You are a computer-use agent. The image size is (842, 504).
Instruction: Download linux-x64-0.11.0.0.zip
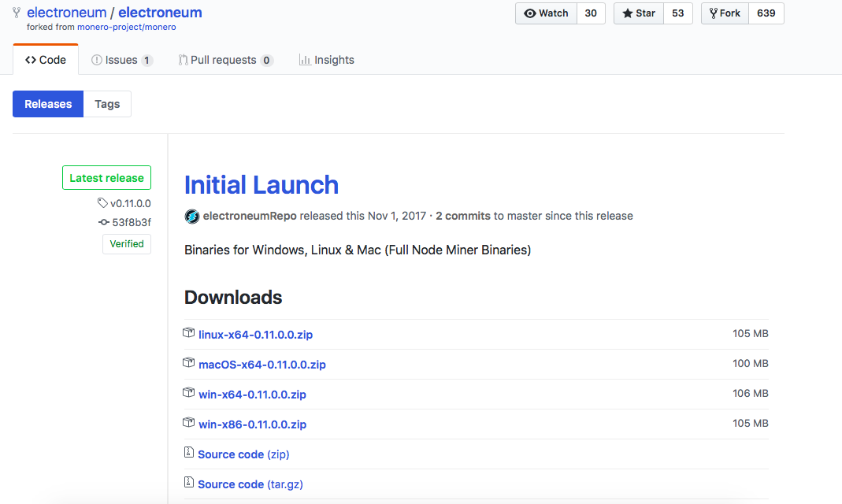[256, 335]
